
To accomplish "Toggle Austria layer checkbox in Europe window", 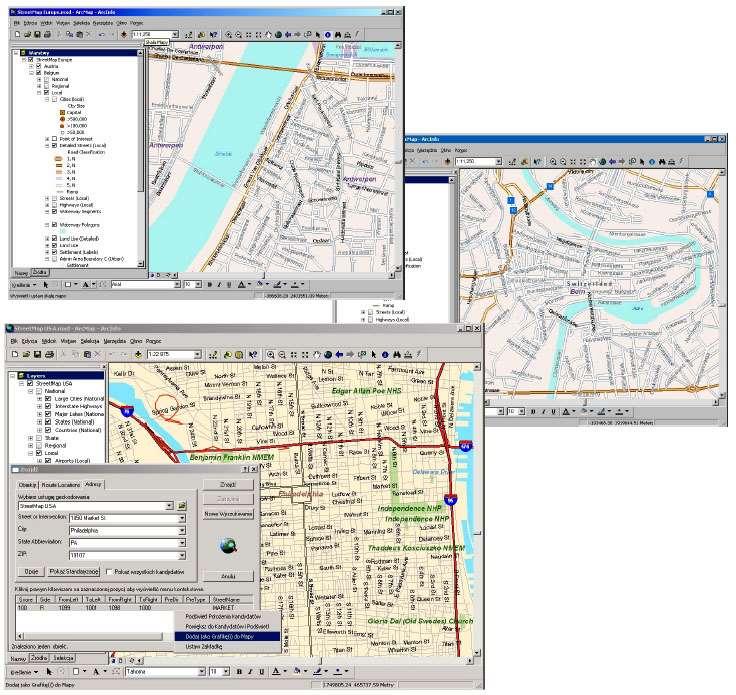I will 38,66.
